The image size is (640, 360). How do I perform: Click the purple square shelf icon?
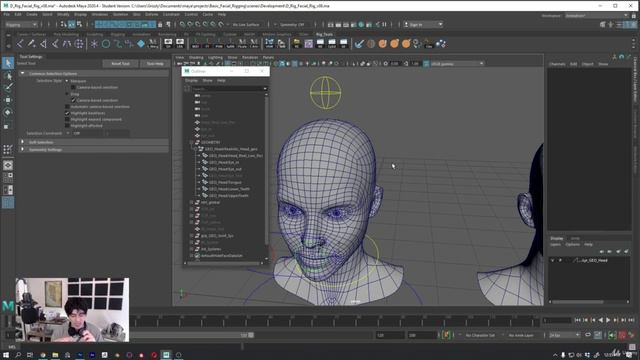[309, 44]
